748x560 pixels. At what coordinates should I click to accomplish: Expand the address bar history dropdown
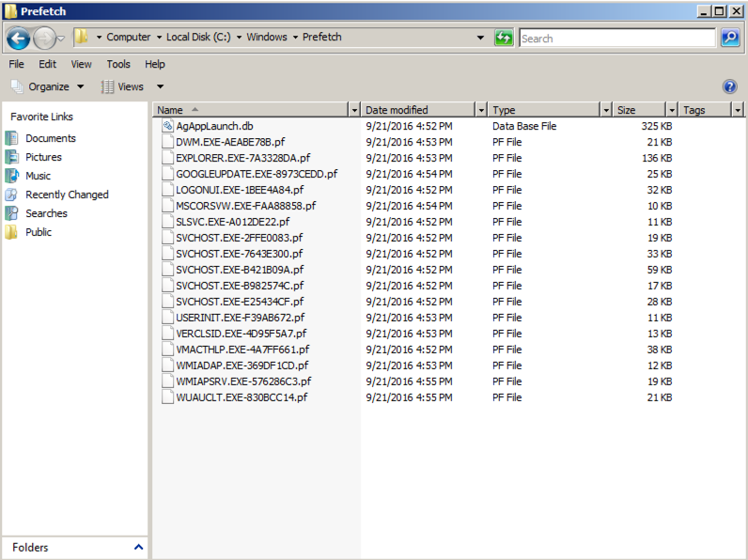click(x=480, y=38)
